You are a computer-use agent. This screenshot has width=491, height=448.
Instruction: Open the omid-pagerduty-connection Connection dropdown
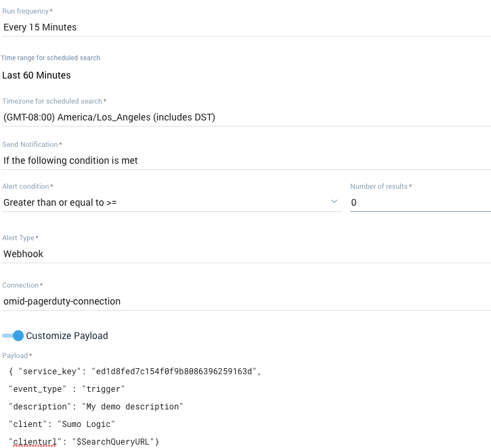(x=245, y=301)
